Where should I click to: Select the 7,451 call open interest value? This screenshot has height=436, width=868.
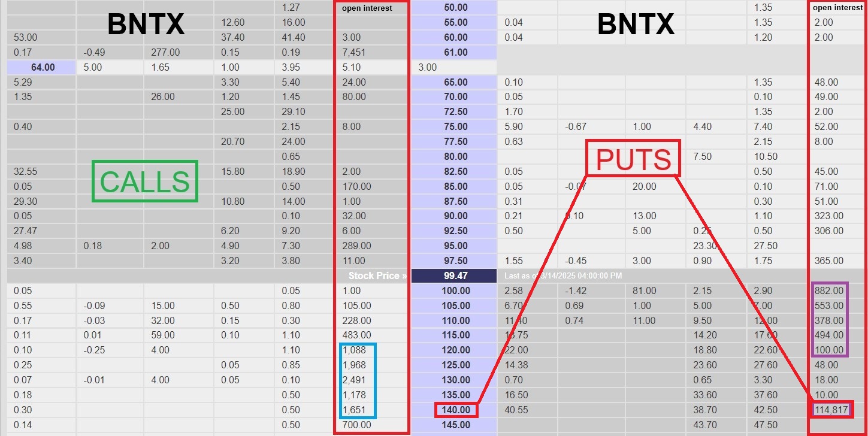pyautogui.click(x=353, y=52)
